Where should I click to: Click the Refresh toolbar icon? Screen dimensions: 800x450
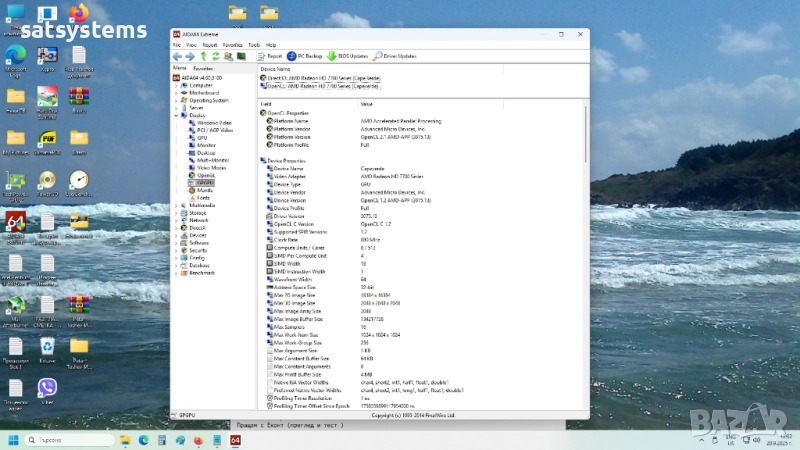coord(214,56)
